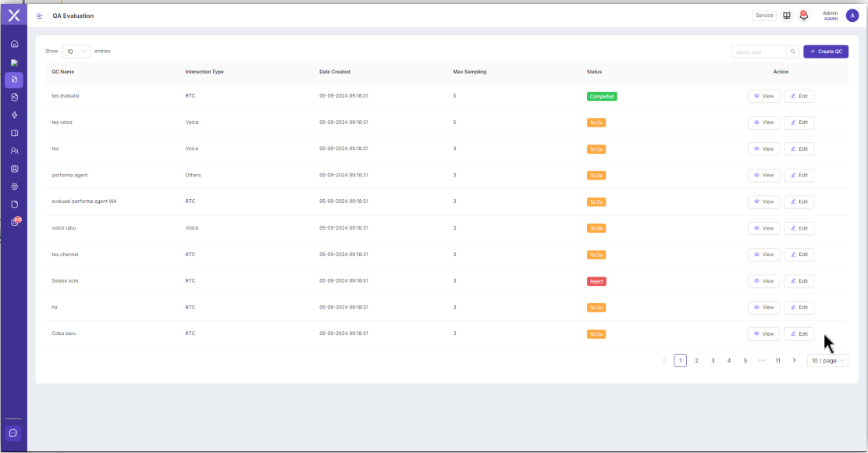Click the Create QC button
The height and width of the screenshot is (453, 868).
coord(826,52)
